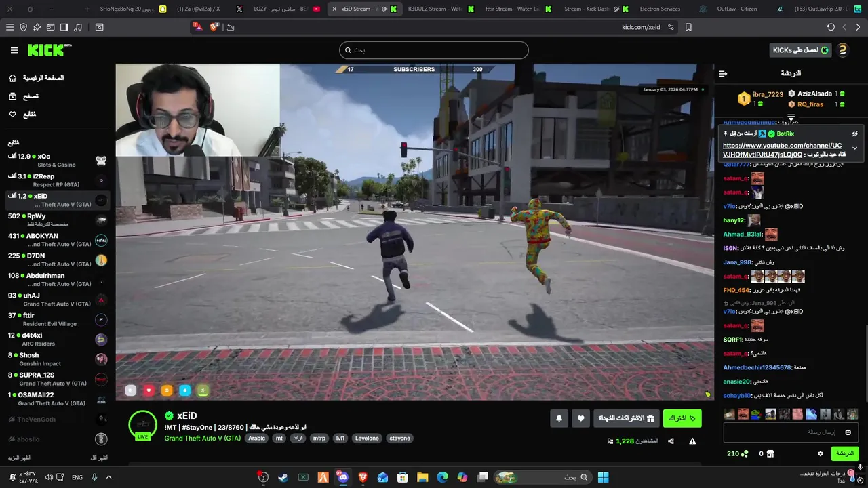Screen dimensions: 868x488
Task: Click the notification bell icon under stream
Action: pyautogui.click(x=559, y=419)
